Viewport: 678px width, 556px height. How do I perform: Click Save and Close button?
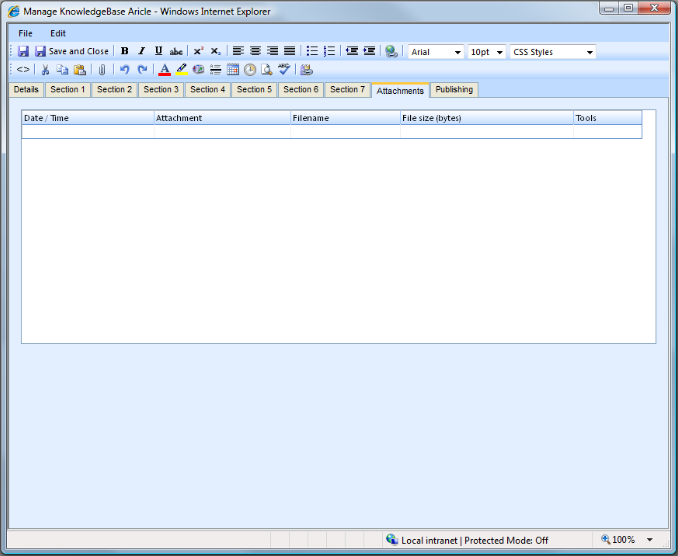coord(72,51)
